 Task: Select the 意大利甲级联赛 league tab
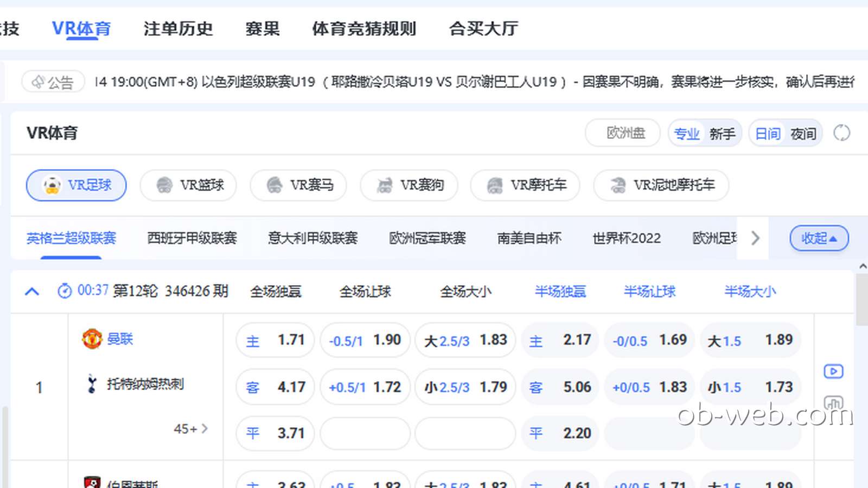click(x=313, y=238)
